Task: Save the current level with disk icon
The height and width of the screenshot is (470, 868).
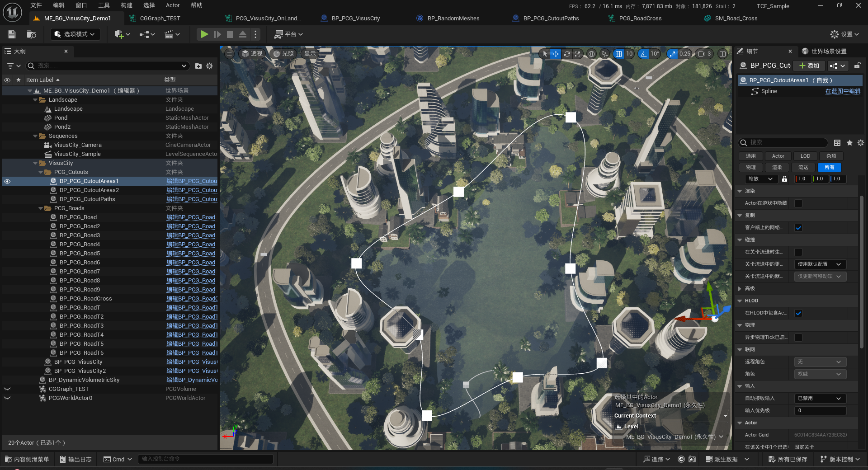Action: point(12,34)
